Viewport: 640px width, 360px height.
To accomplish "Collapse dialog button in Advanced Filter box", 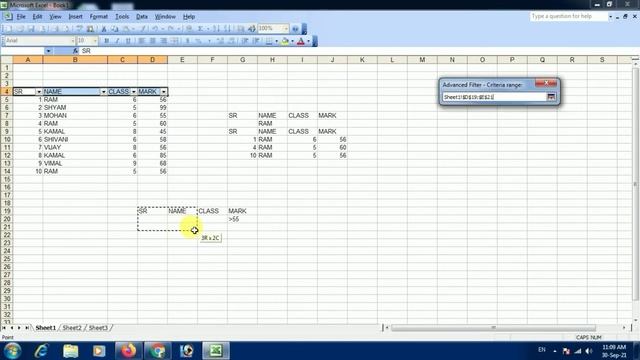I will coord(551,97).
